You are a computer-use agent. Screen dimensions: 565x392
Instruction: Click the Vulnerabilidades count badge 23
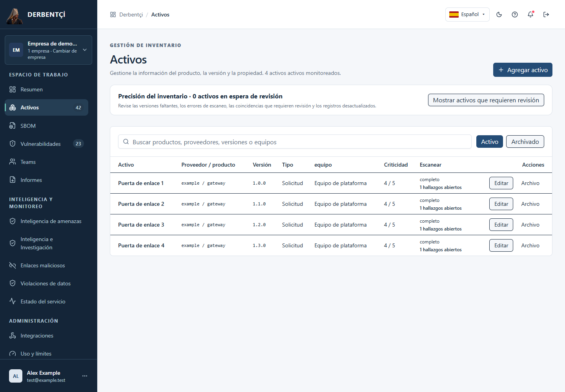point(78,144)
